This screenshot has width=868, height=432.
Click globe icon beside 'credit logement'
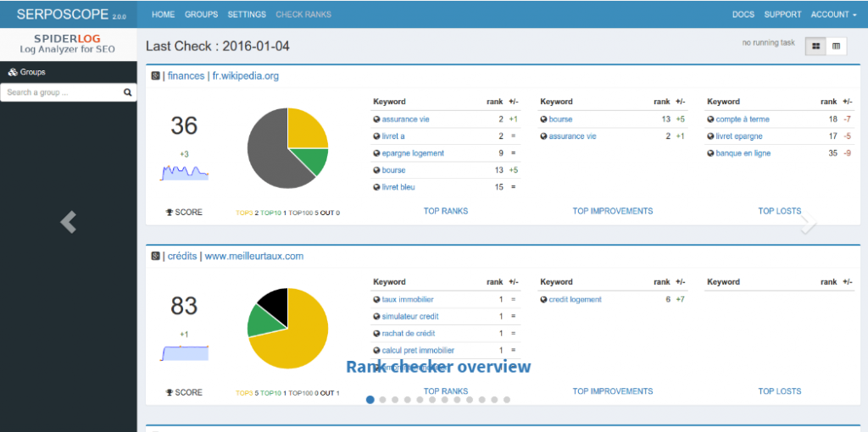click(x=544, y=299)
